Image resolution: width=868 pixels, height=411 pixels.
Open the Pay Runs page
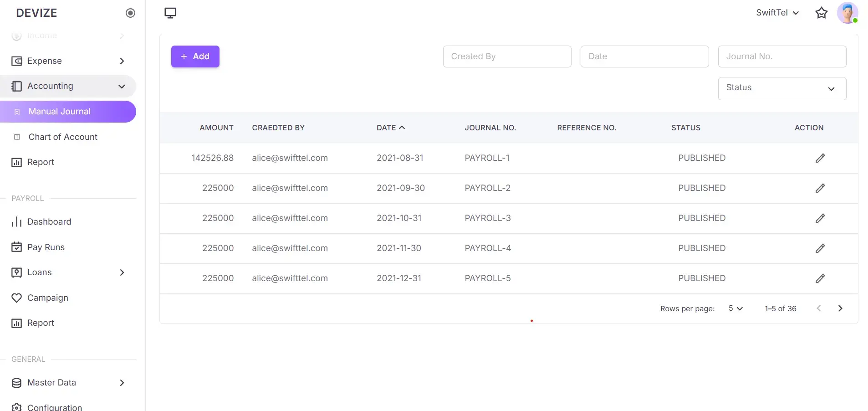click(46, 247)
